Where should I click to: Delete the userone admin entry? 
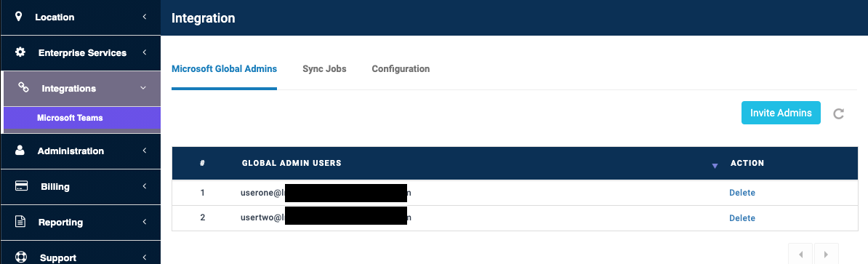pos(742,193)
